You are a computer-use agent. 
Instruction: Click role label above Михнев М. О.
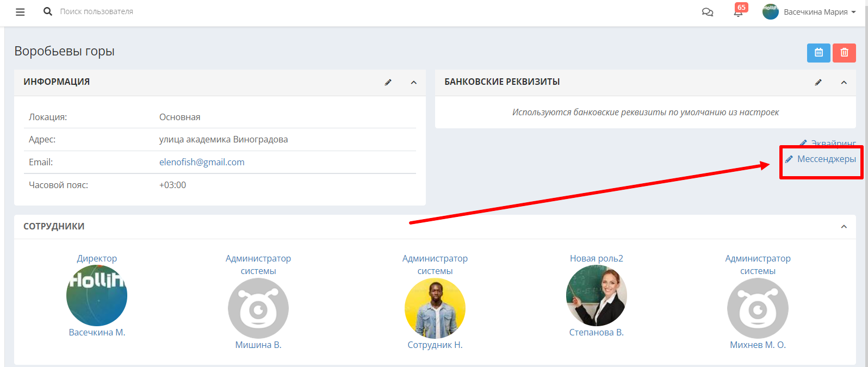pyautogui.click(x=758, y=265)
